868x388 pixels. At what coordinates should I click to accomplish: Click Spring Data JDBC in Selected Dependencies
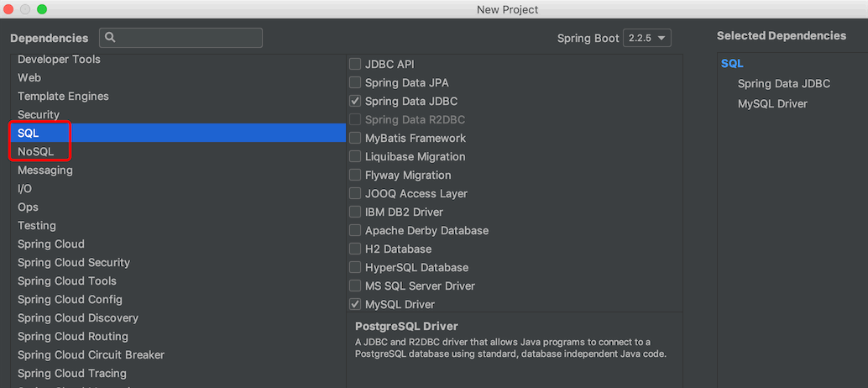[784, 84]
